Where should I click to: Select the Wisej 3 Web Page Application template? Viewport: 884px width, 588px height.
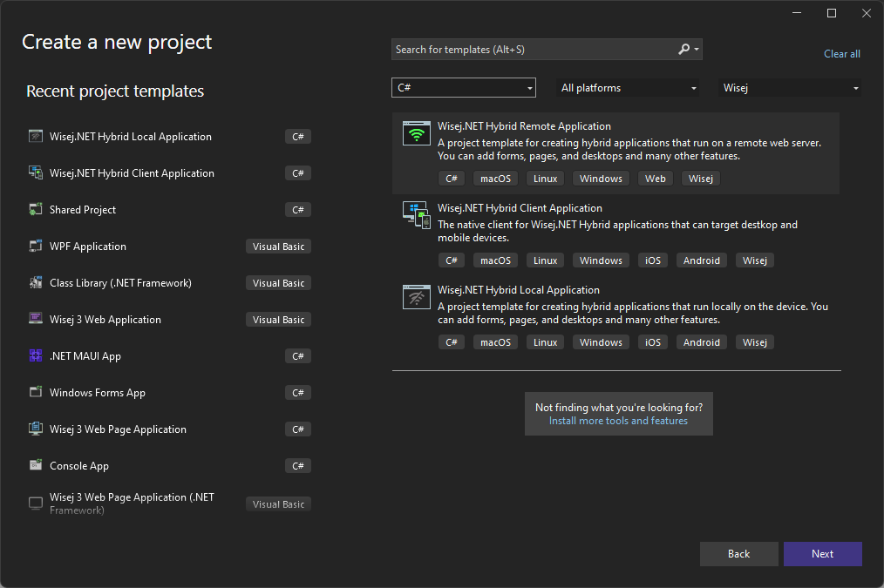click(x=118, y=429)
